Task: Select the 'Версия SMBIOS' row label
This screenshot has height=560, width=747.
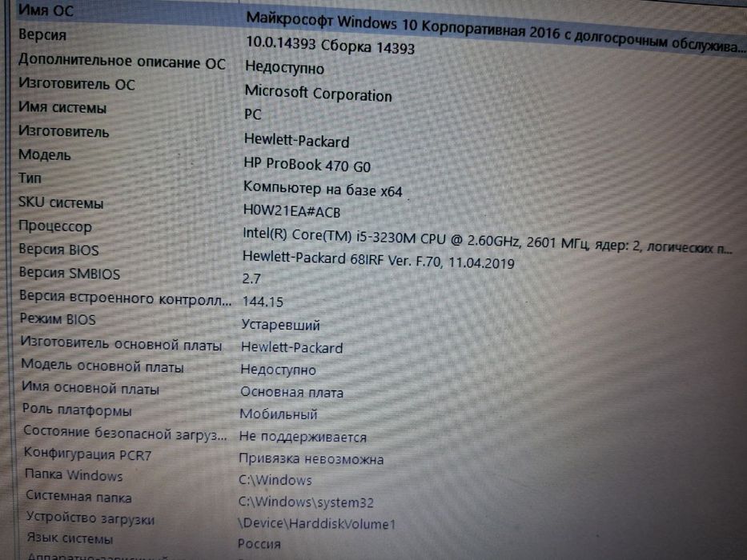Action: pyautogui.click(x=70, y=274)
